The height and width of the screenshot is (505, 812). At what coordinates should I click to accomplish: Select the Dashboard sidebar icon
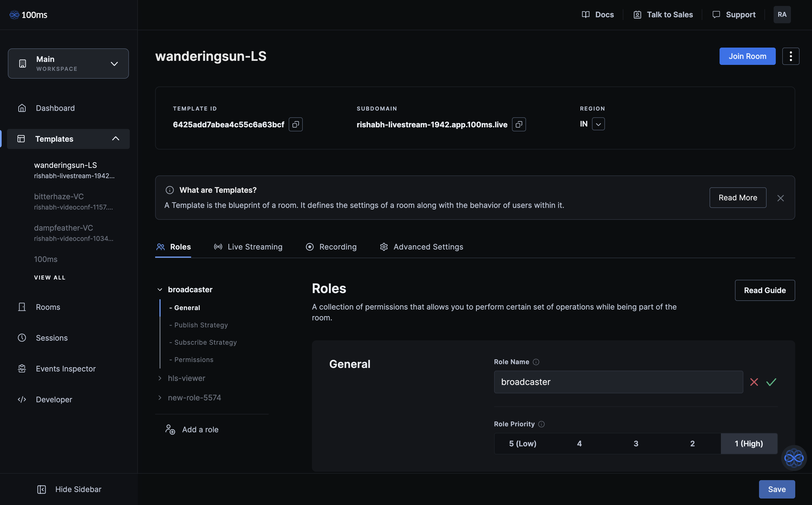pyautogui.click(x=22, y=108)
